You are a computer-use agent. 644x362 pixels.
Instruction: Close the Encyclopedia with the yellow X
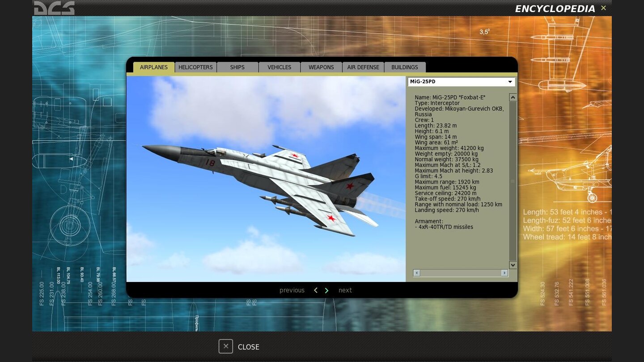coord(603,8)
